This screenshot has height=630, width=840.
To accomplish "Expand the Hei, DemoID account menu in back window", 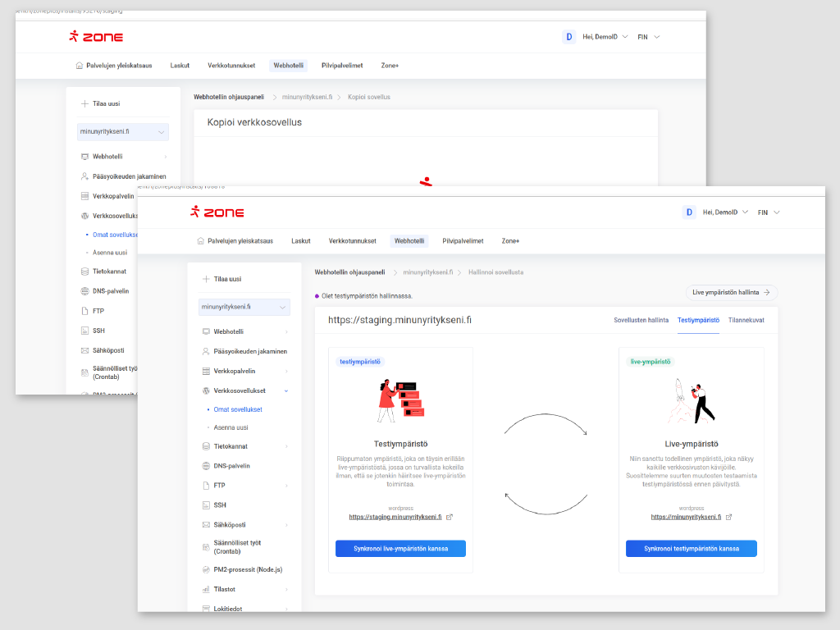I will 605,37.
